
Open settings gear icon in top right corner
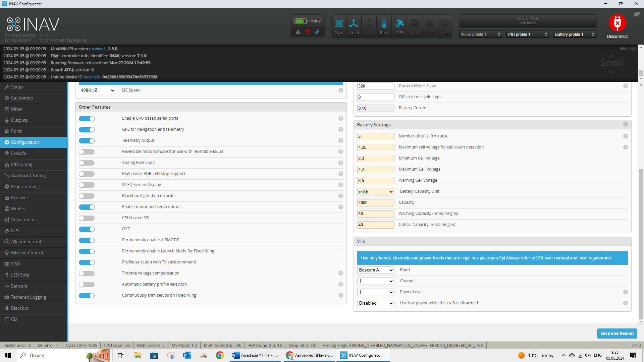[x=636, y=14]
